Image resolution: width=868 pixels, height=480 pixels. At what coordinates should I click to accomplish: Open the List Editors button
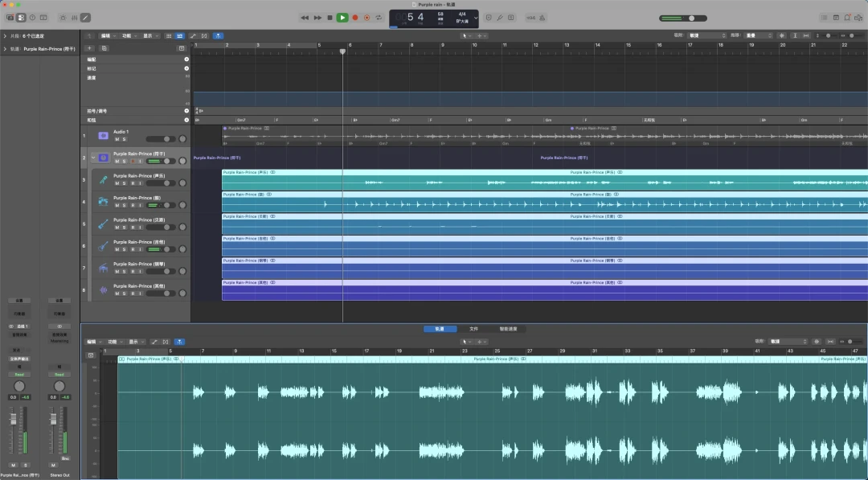coord(825,18)
